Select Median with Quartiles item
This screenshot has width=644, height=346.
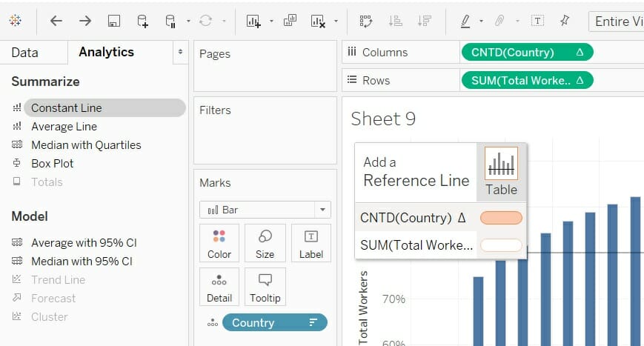coord(86,145)
